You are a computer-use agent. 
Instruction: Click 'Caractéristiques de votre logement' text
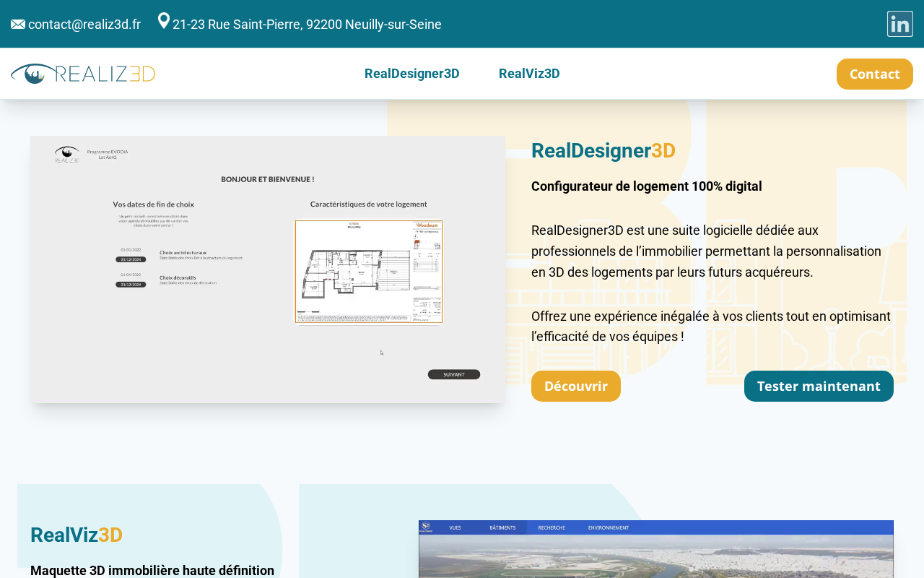(x=369, y=204)
